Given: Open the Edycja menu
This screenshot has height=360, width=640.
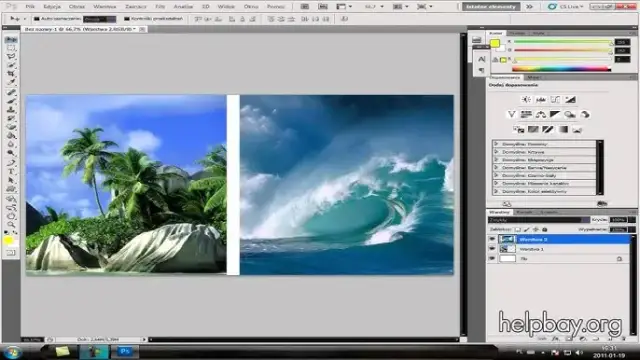Looking at the screenshot, I should pyautogui.click(x=52, y=7).
